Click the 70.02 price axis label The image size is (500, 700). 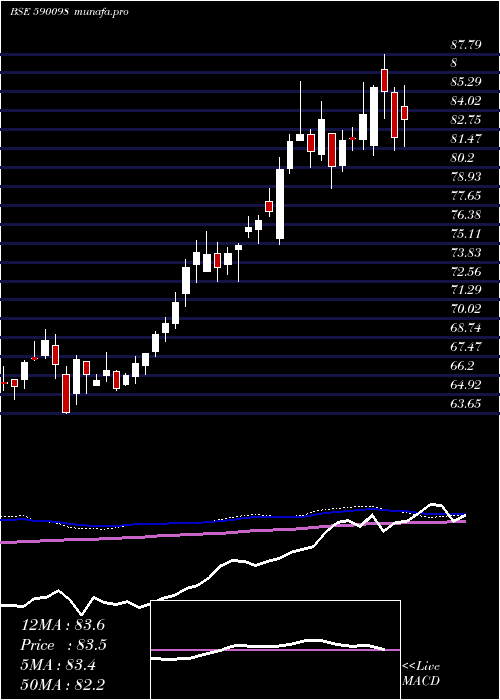pos(467,309)
